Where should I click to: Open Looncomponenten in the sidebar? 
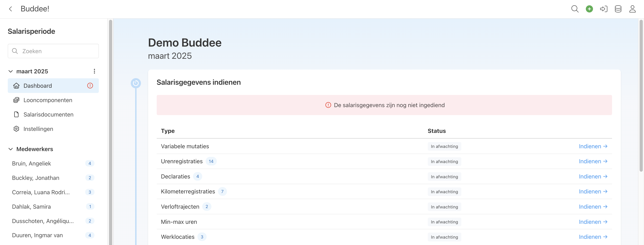48,100
